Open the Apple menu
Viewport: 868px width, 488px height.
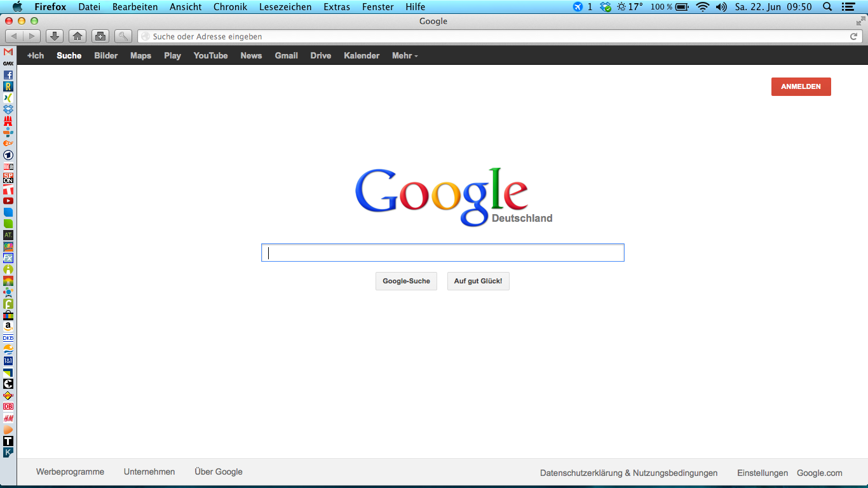[x=17, y=7]
